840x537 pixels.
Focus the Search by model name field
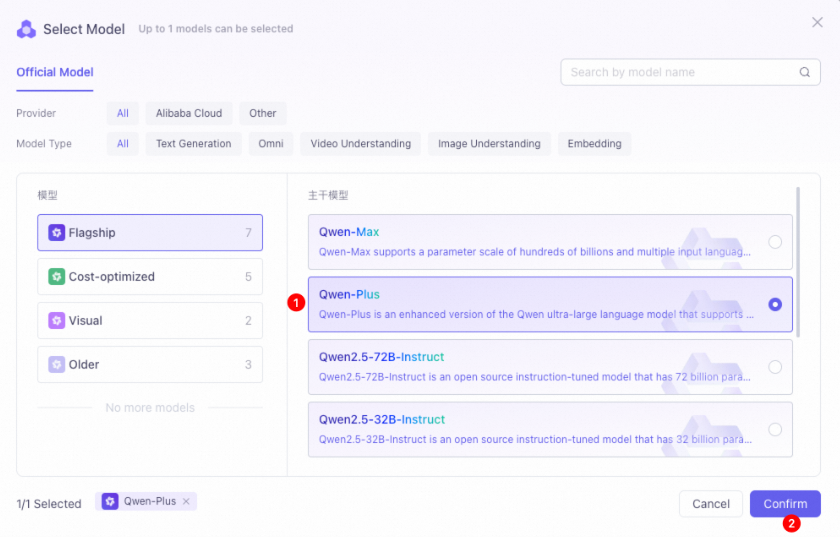click(690, 72)
